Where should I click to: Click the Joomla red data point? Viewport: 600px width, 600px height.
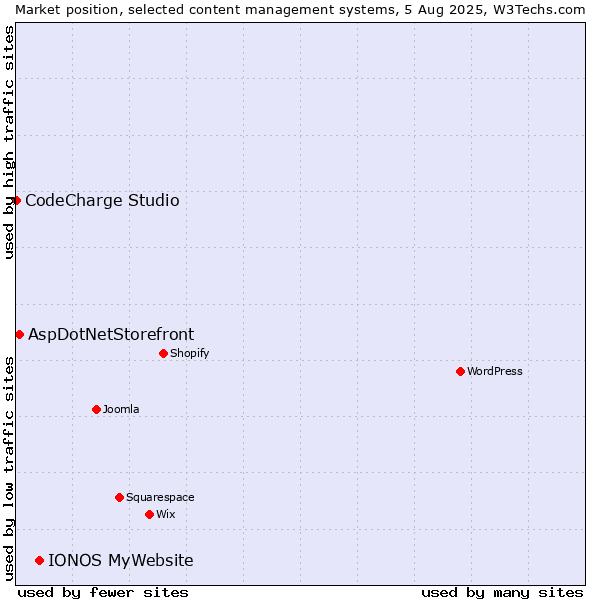[96, 409]
